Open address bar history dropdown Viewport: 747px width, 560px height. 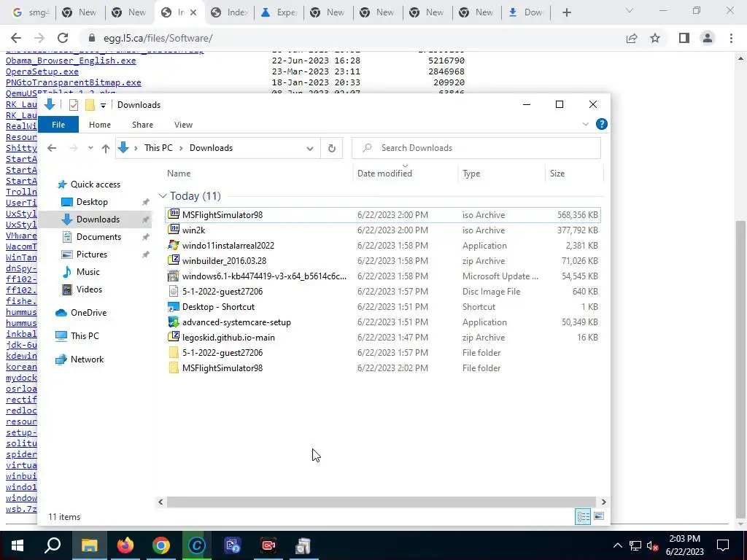coord(309,148)
